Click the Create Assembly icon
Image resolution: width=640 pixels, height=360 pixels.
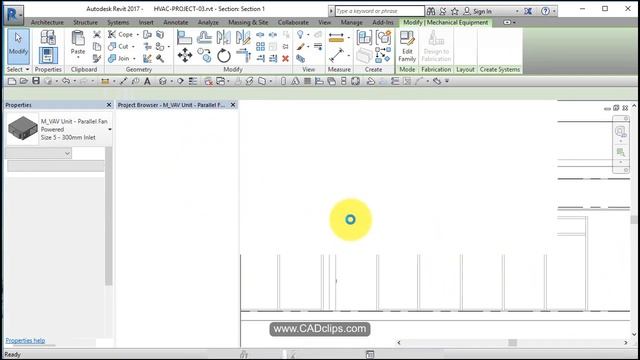pos(364,38)
